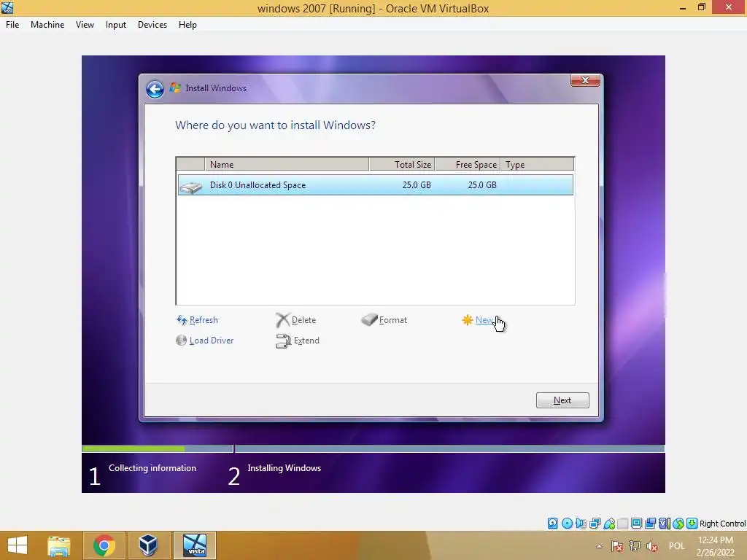Screen dimensions: 747x560
Task: Click the Format link
Action: [393, 320]
